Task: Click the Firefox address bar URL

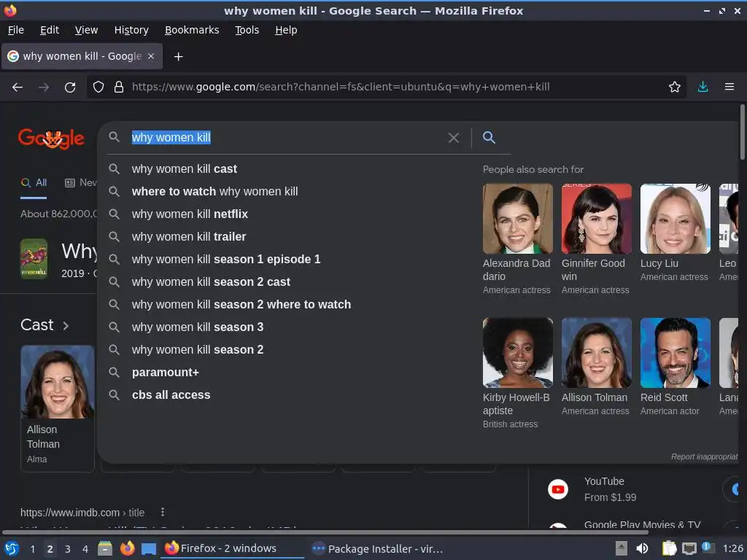Action: [341, 87]
